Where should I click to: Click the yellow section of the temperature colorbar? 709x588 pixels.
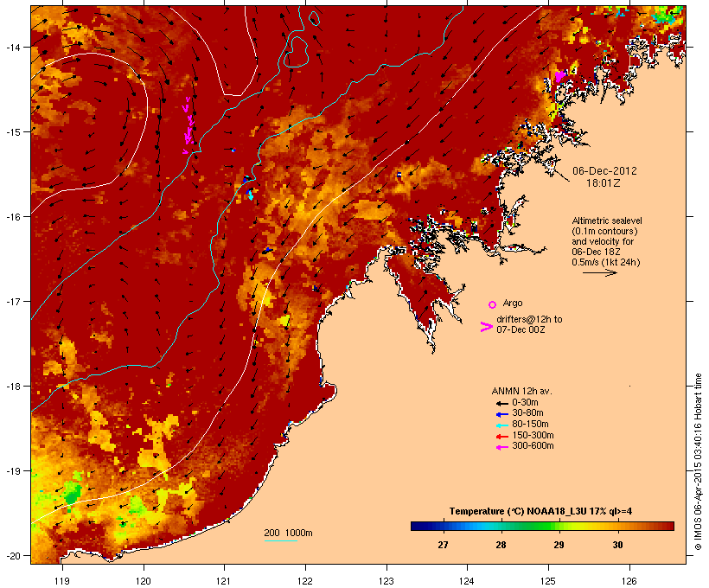click(x=577, y=526)
